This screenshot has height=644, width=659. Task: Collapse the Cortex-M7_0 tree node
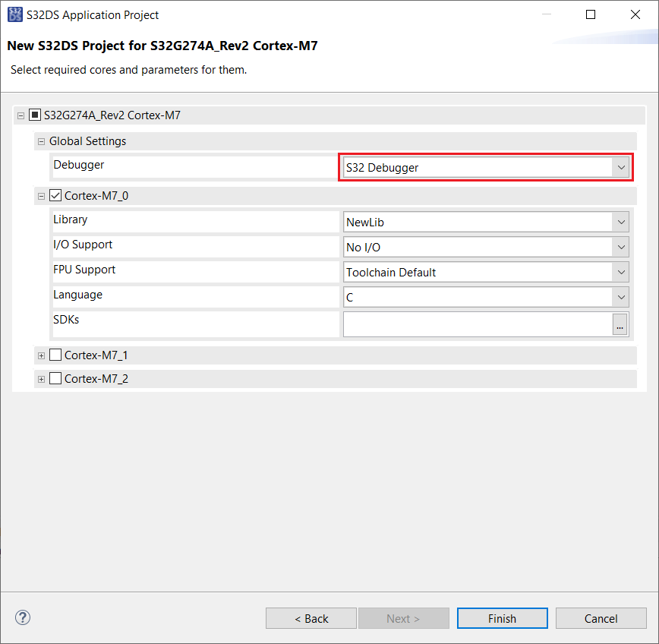point(42,196)
